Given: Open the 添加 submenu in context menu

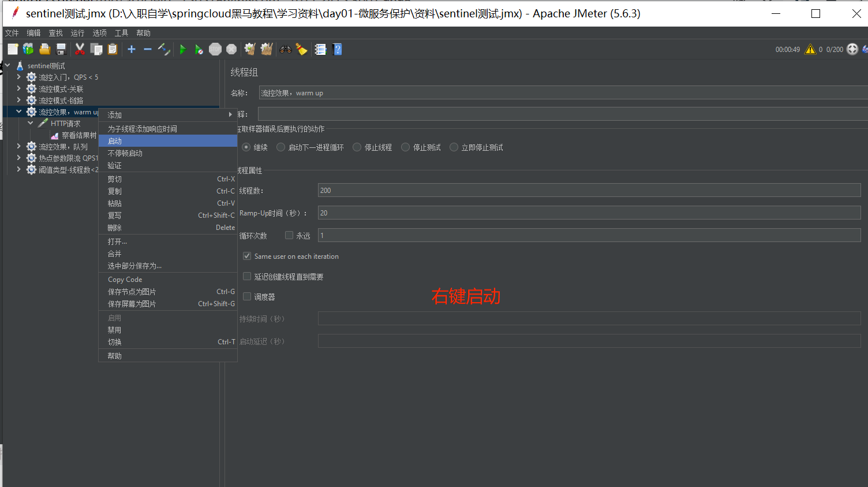Looking at the screenshot, I should [x=168, y=115].
